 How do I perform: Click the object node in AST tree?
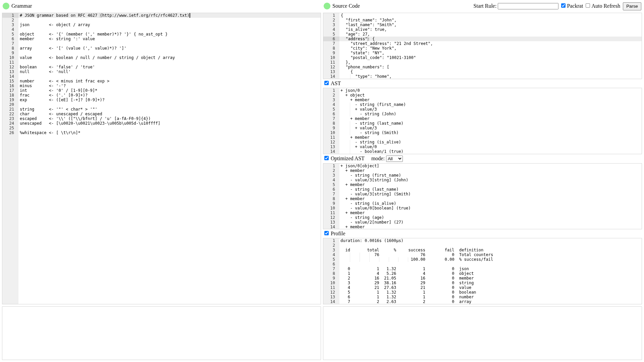[x=357, y=95]
